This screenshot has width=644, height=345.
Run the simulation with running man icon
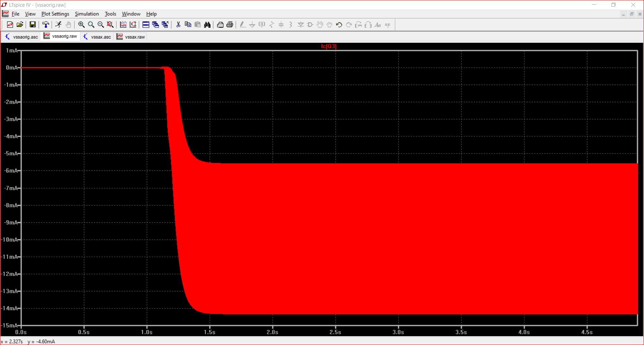[58, 24]
